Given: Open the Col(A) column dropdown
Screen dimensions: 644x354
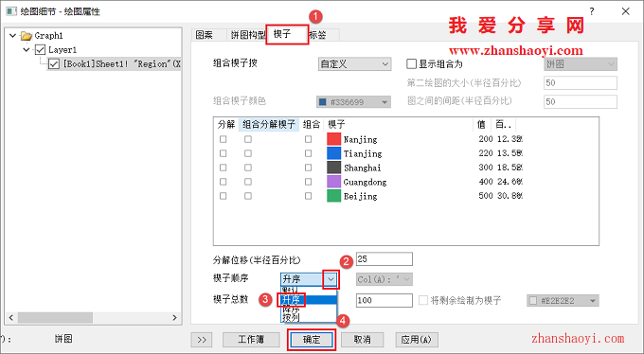Looking at the screenshot, I should click(384, 279).
